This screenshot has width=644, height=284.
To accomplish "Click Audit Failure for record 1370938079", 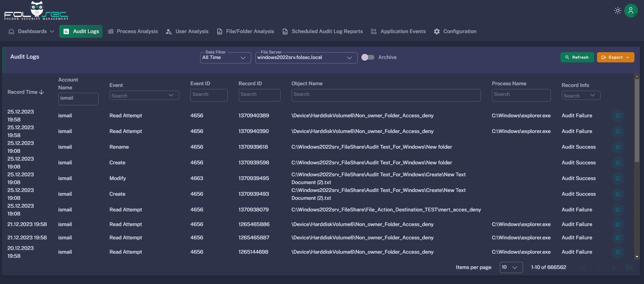I will tap(577, 210).
